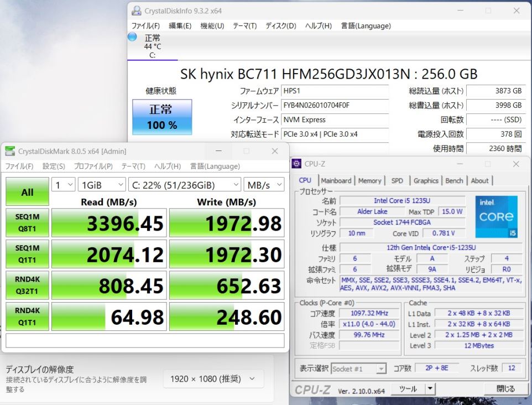Open テーマ(T) menu in CrystalDiskMark
The image size is (532, 405).
pyautogui.click(x=133, y=167)
